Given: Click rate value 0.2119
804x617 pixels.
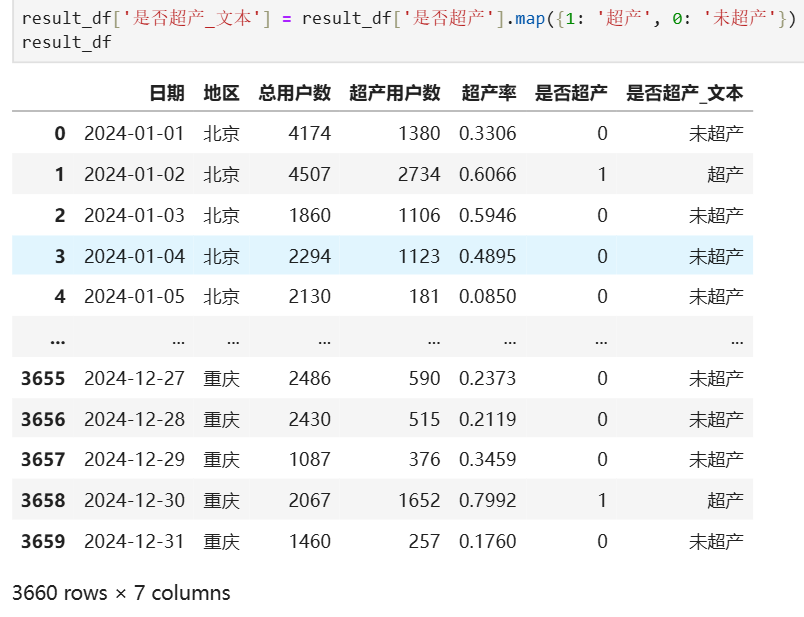Looking at the screenshot, I should 488,420.
